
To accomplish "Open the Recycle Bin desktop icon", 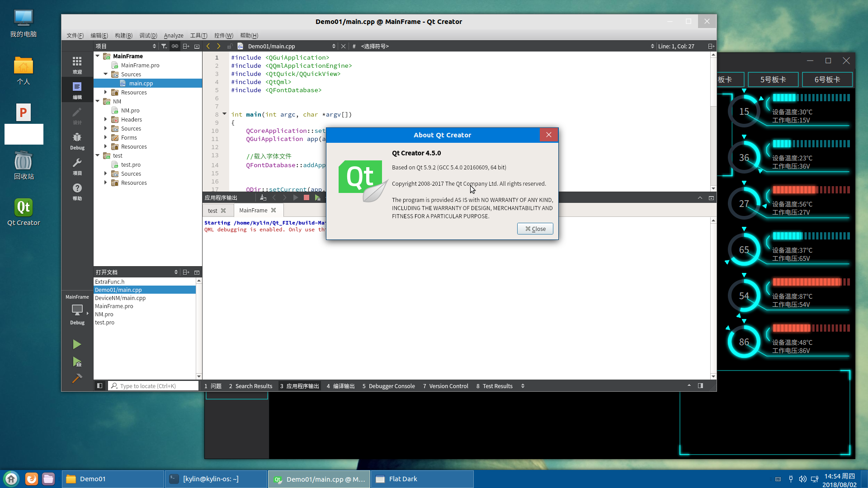I will (24, 165).
